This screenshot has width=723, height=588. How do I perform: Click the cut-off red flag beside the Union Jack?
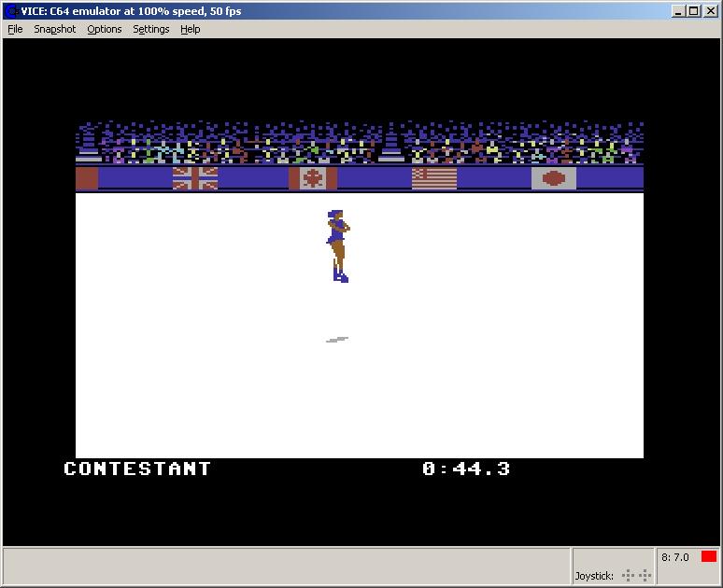[x=87, y=178]
